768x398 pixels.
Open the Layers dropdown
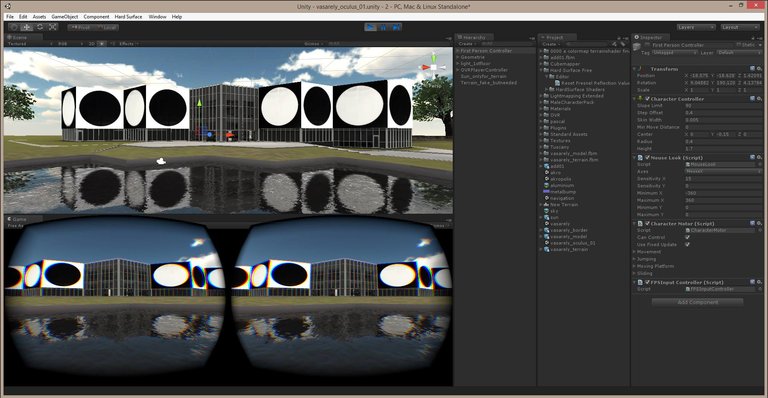pos(696,27)
